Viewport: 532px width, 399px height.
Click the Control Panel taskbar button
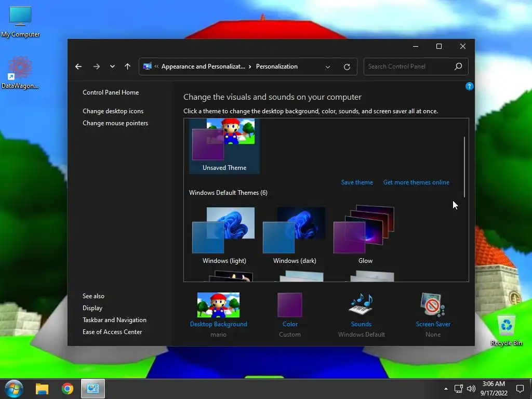tap(92, 389)
